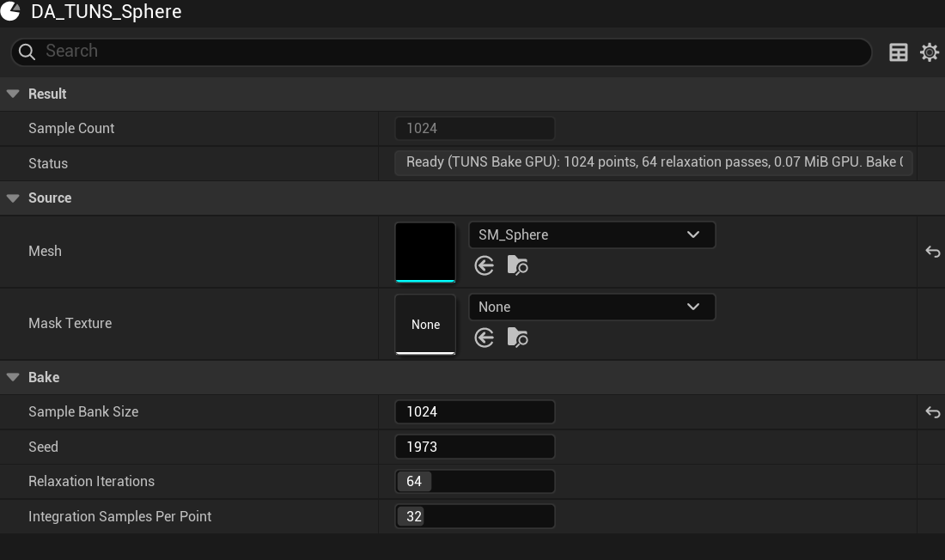Click the search magnifier icon

tap(27, 52)
